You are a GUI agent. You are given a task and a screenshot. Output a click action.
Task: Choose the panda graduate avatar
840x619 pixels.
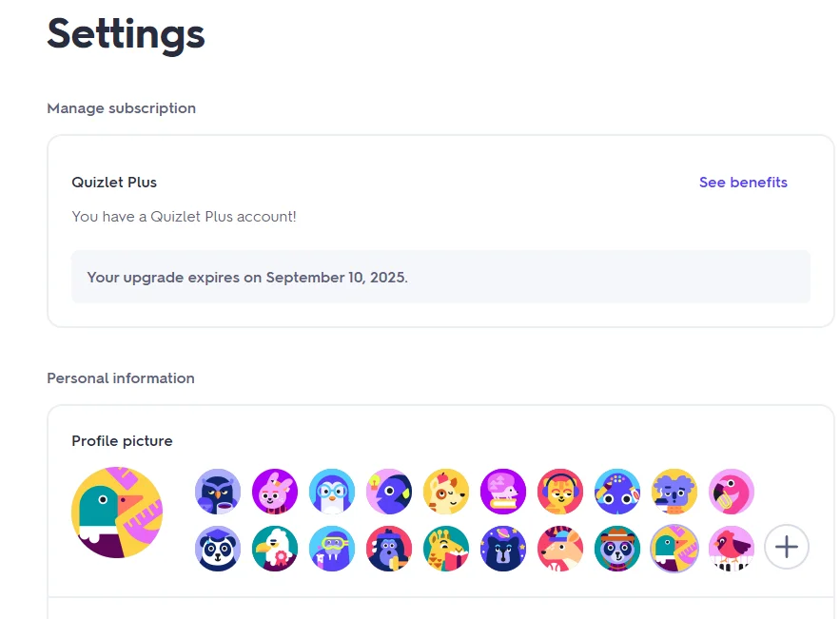click(218, 549)
